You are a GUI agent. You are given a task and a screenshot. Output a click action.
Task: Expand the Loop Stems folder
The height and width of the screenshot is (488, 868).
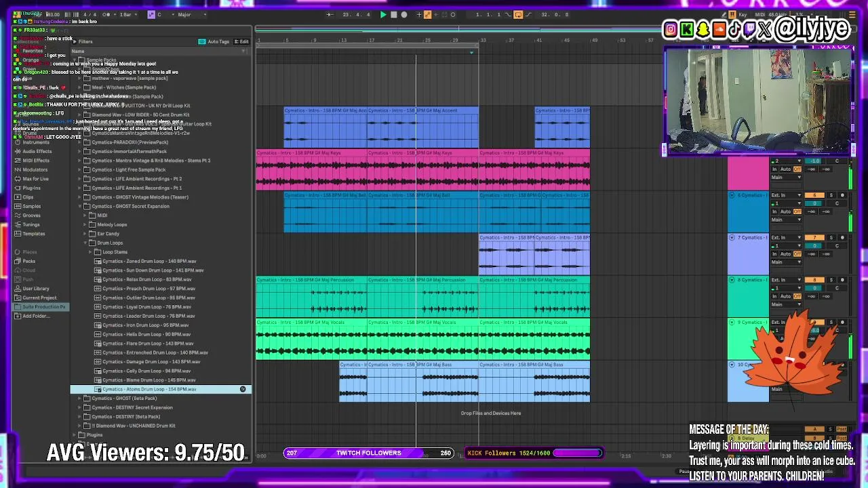tap(90, 252)
